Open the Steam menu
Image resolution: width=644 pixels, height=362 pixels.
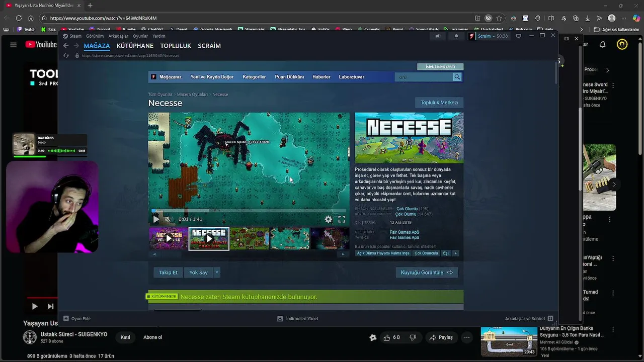pyautogui.click(x=72, y=36)
